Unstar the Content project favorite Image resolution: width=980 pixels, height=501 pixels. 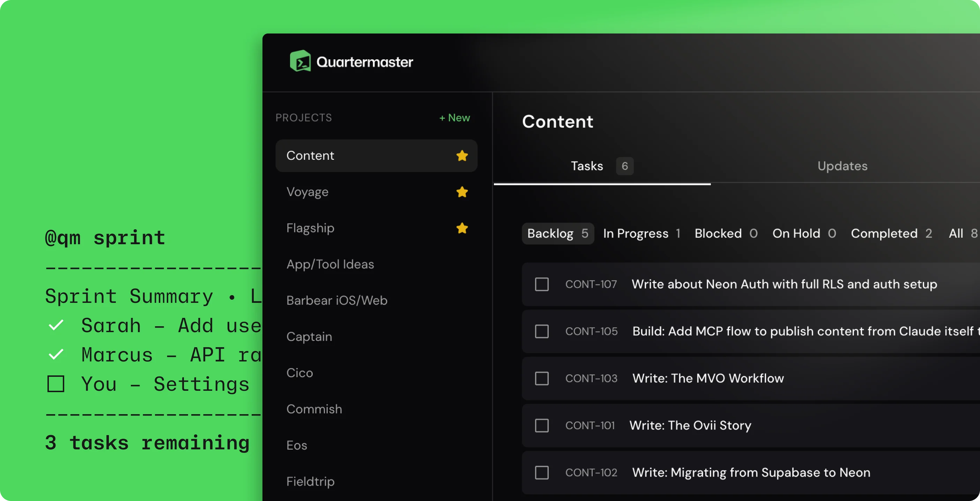pyautogui.click(x=462, y=156)
